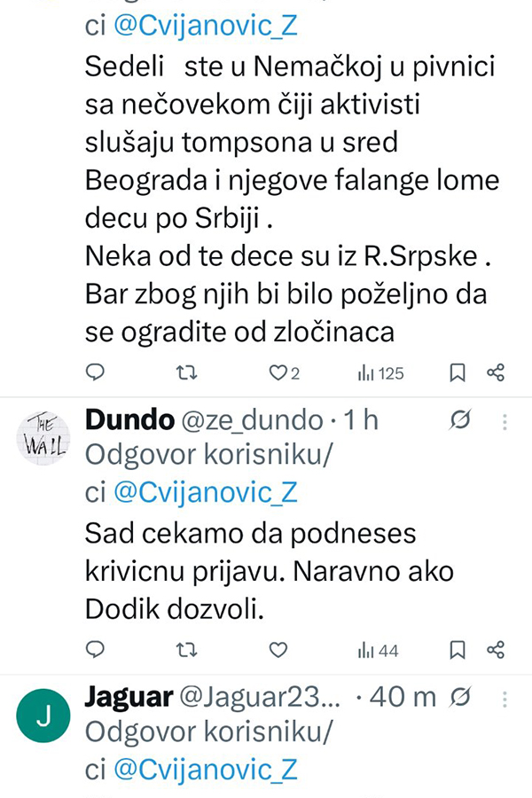Bookmark the tweet with 125 views

(458, 373)
